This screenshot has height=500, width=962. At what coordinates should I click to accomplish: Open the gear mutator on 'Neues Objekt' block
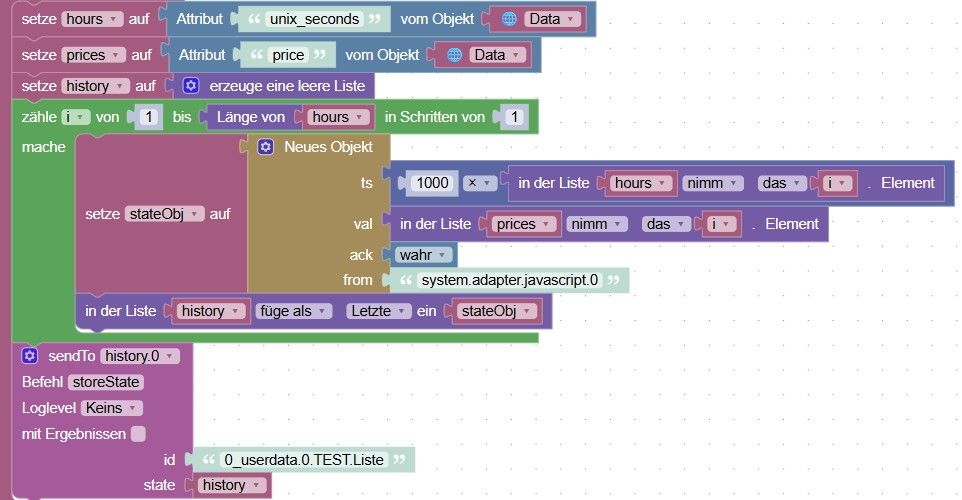point(265,147)
